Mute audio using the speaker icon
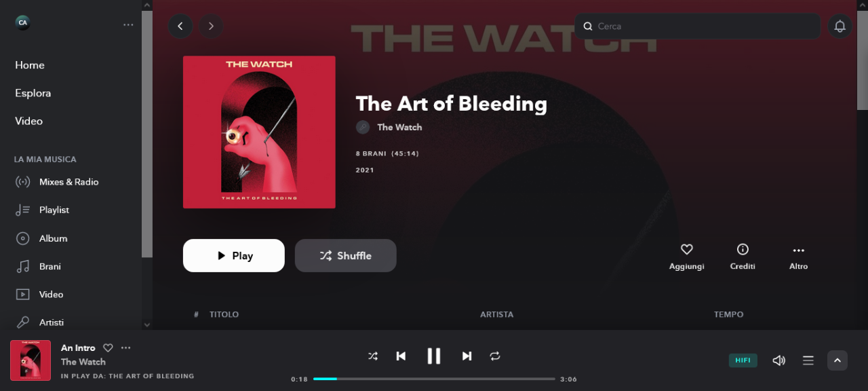 [x=778, y=360]
